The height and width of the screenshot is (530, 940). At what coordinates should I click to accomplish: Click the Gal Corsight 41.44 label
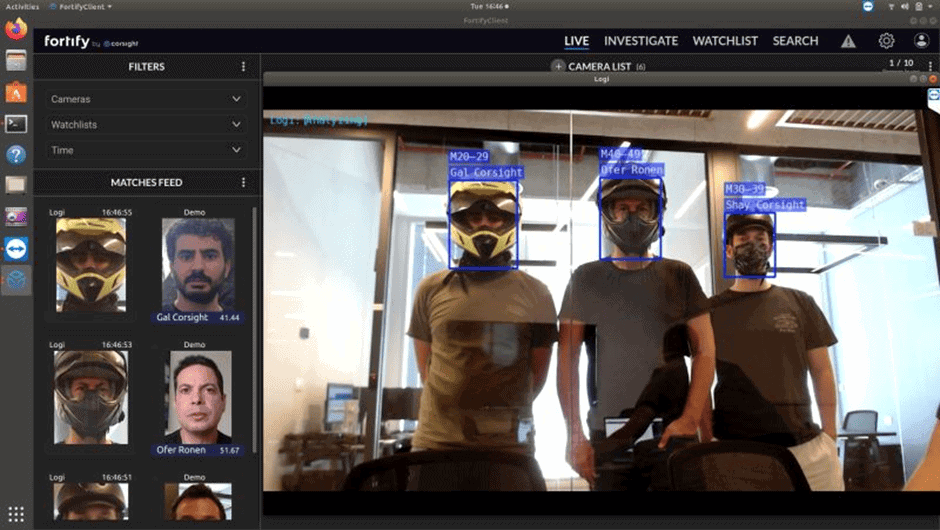(198, 317)
